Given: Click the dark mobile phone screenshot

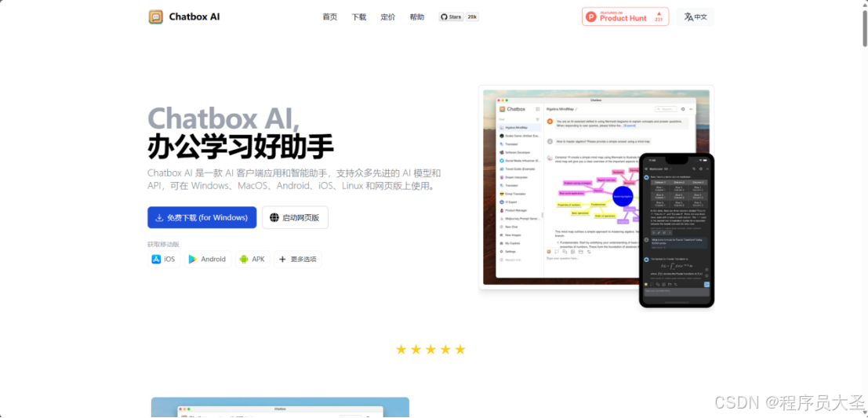Looking at the screenshot, I should (x=677, y=230).
